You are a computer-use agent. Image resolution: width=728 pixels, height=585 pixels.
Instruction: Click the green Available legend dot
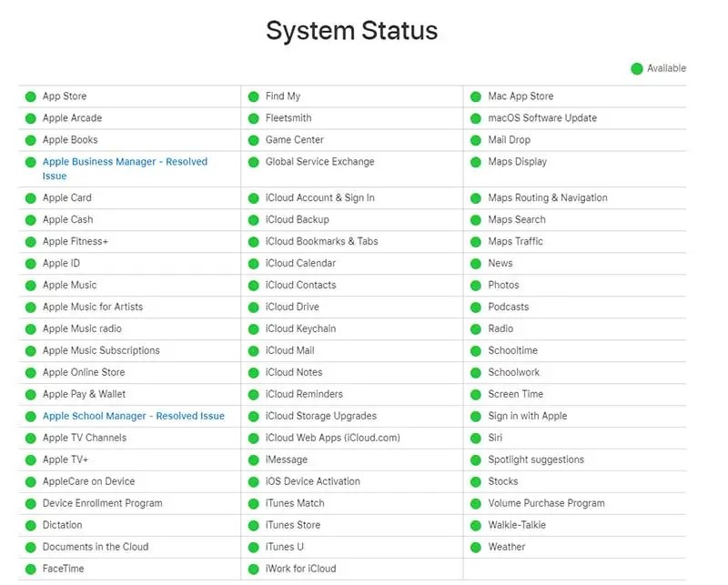coord(638,68)
